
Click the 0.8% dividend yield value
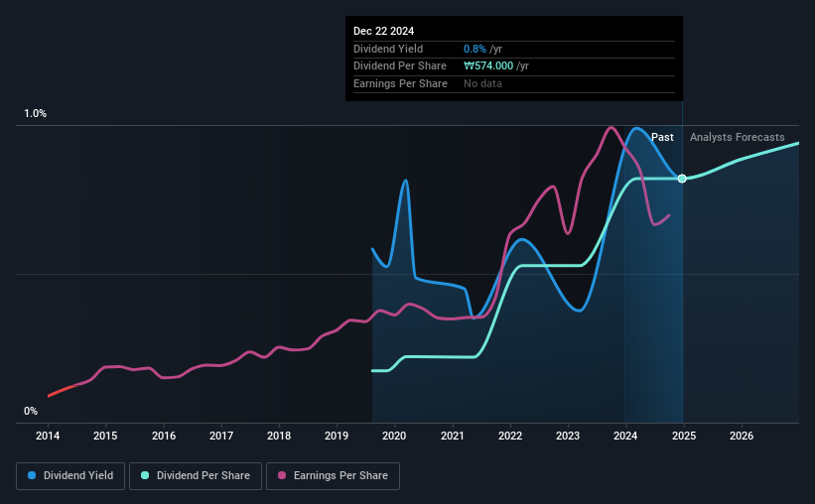[x=475, y=49]
